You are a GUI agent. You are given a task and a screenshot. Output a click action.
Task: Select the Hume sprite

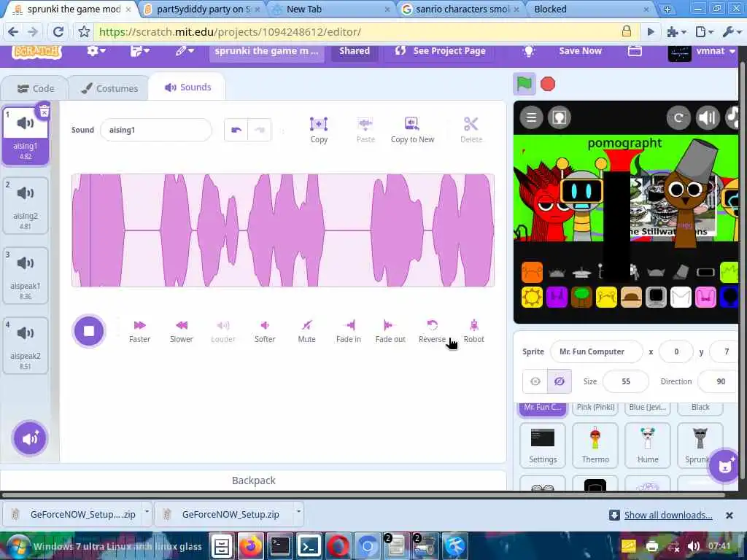pos(648,446)
